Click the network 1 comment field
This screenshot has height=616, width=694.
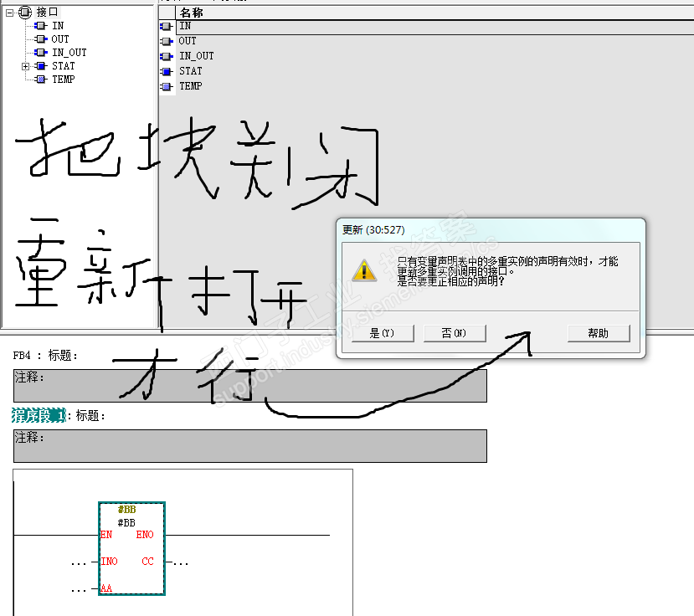[x=250, y=446]
